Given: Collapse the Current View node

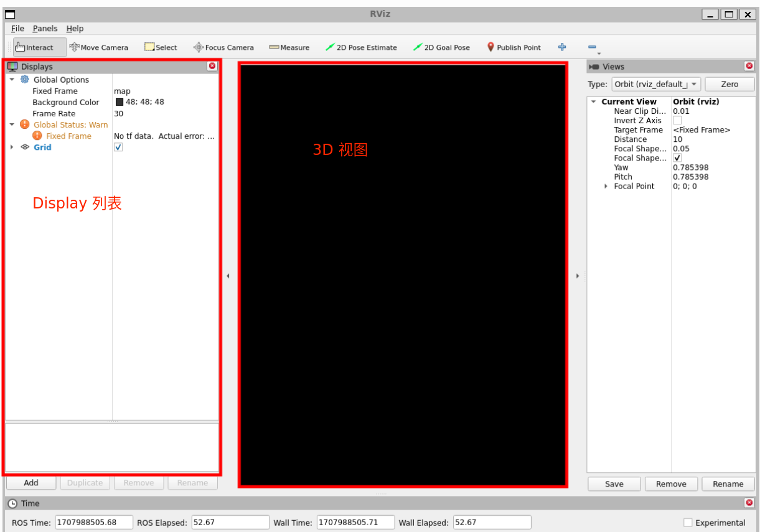Looking at the screenshot, I should click(593, 101).
